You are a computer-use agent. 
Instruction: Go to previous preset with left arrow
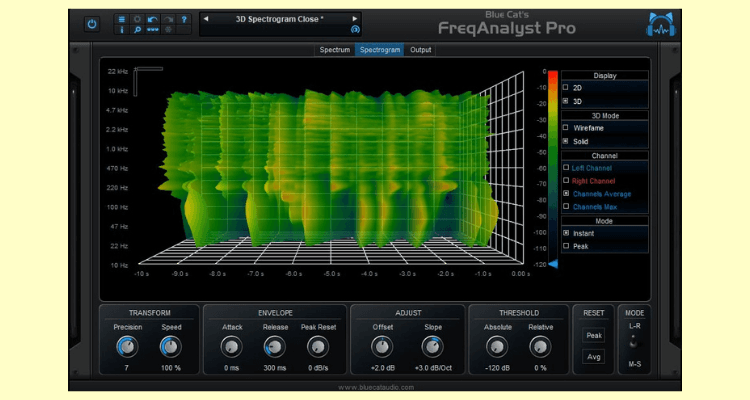click(205, 18)
